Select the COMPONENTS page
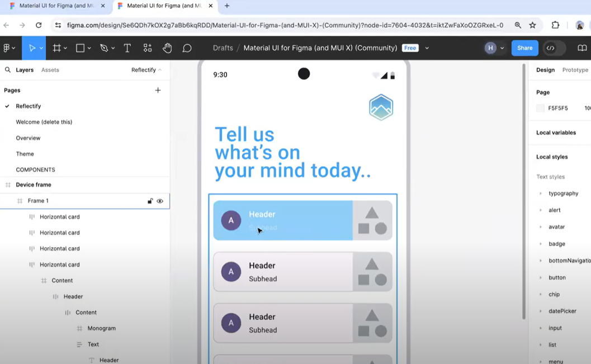 pyautogui.click(x=35, y=169)
